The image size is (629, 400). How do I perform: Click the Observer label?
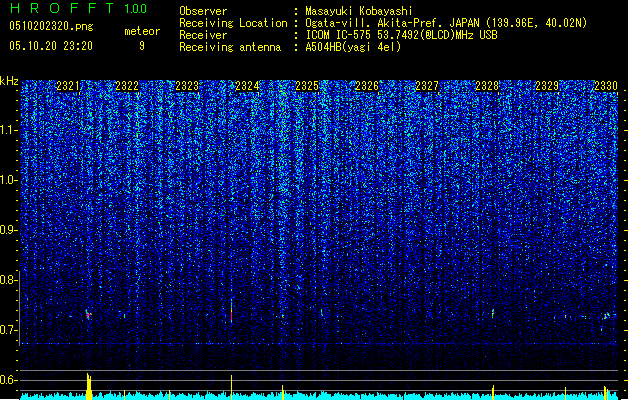pyautogui.click(x=203, y=11)
